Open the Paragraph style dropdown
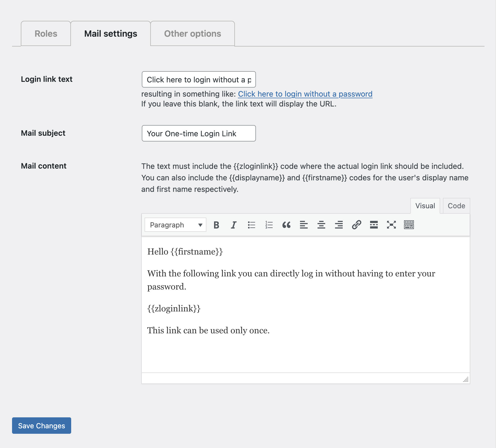Viewport: 496px width, 448px height. tap(175, 225)
